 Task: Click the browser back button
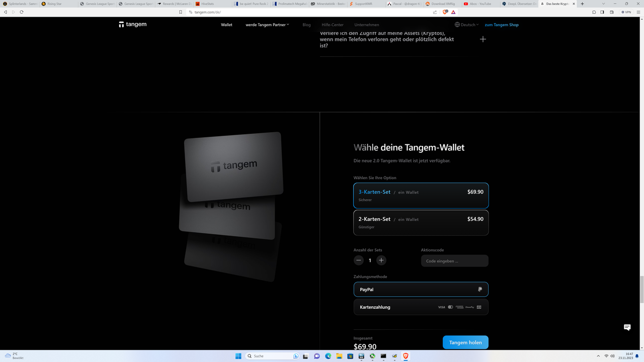[6, 12]
